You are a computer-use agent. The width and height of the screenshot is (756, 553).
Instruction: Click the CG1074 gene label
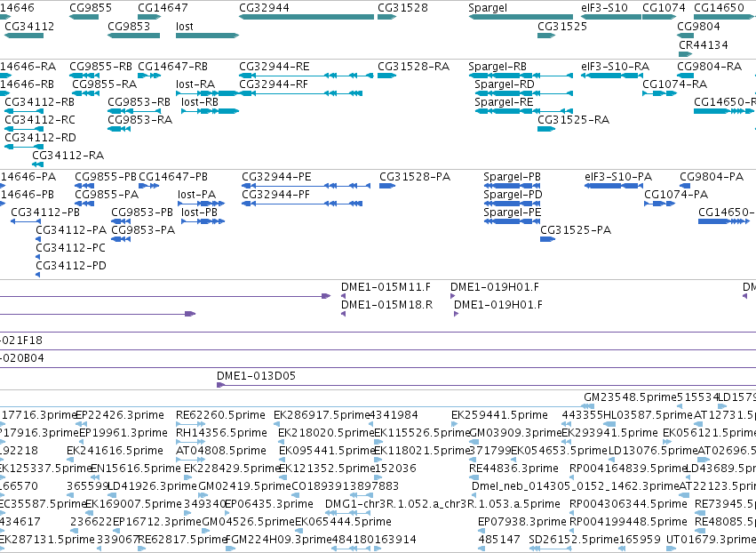click(x=664, y=8)
